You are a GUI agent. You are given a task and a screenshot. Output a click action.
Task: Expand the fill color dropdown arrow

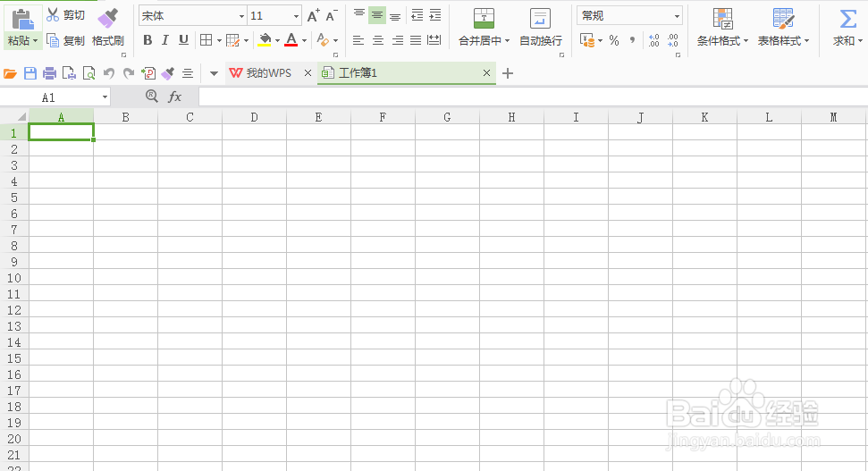(277, 40)
